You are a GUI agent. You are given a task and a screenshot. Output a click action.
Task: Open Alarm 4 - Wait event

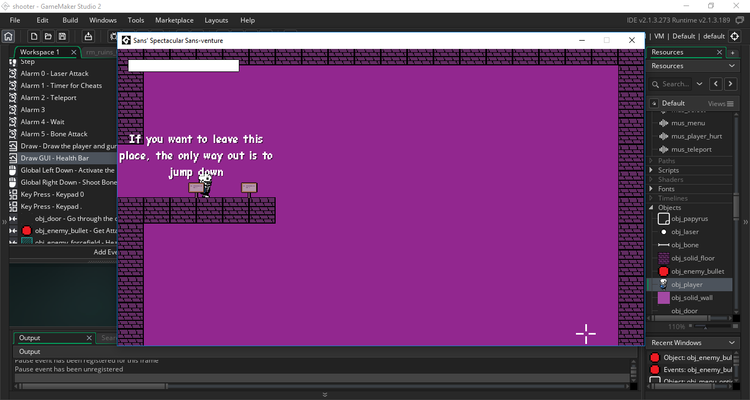42,122
